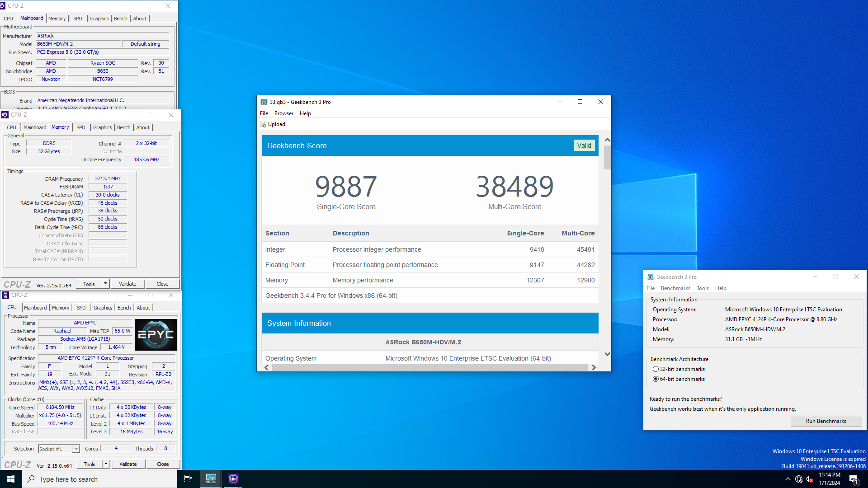Click the CAS# Latency value 30.0 clocks
Screen dimensions: 868x488
pos(108,195)
